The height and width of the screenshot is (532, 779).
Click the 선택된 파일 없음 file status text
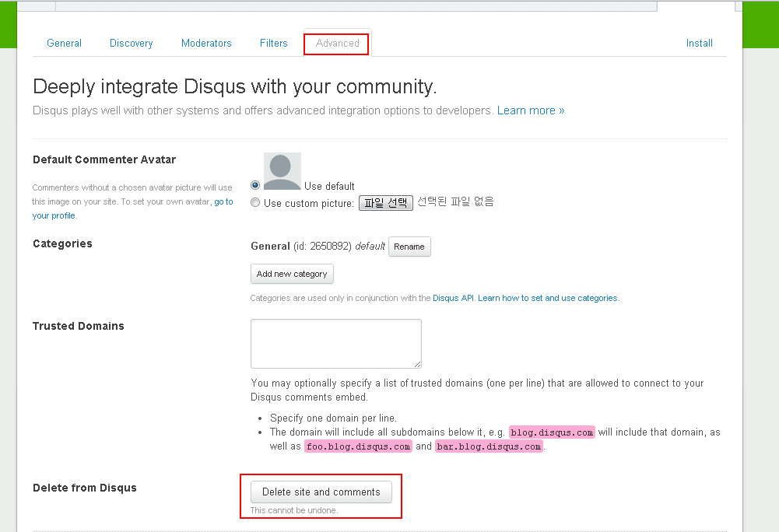[455, 201]
